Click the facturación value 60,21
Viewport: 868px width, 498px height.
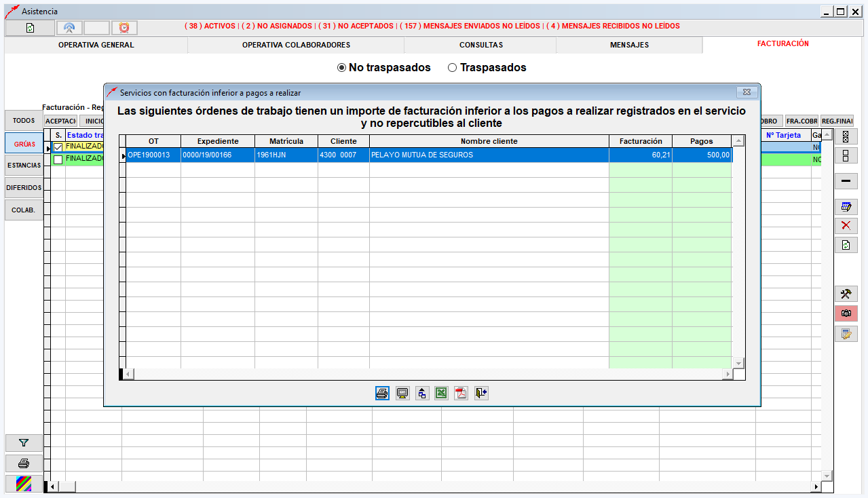coord(641,155)
